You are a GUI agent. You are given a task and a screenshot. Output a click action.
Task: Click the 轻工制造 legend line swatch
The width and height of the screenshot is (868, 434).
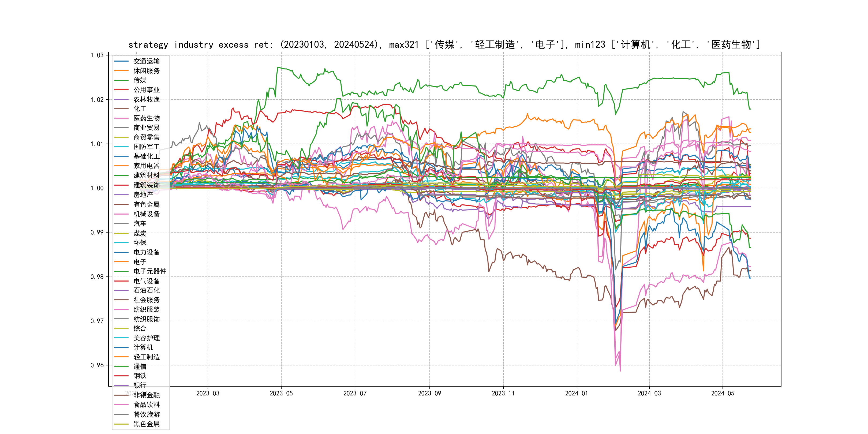pos(121,357)
